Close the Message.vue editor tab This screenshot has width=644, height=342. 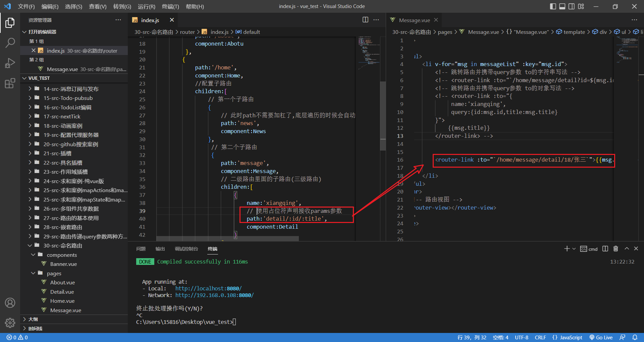436,20
